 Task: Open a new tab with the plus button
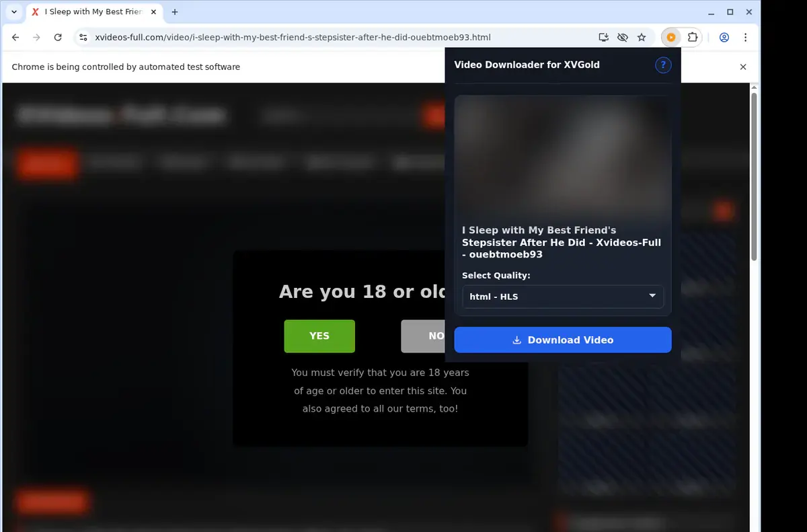175,12
